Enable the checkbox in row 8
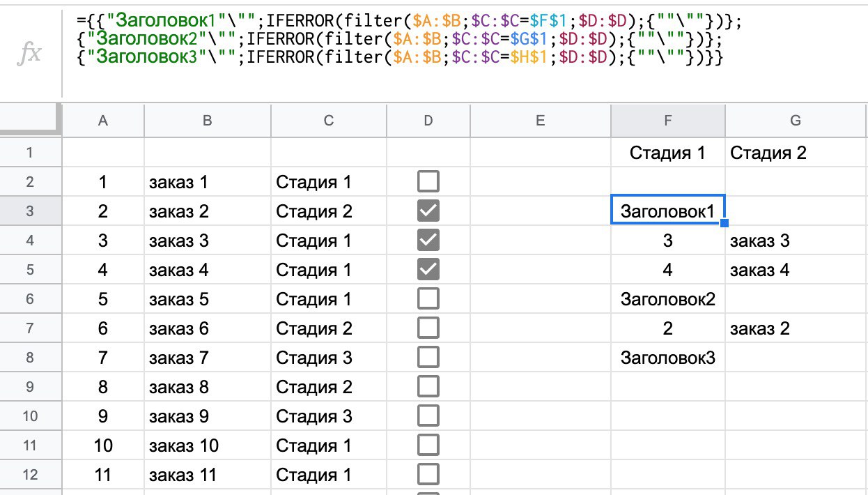This screenshot has width=868, height=495. click(428, 358)
